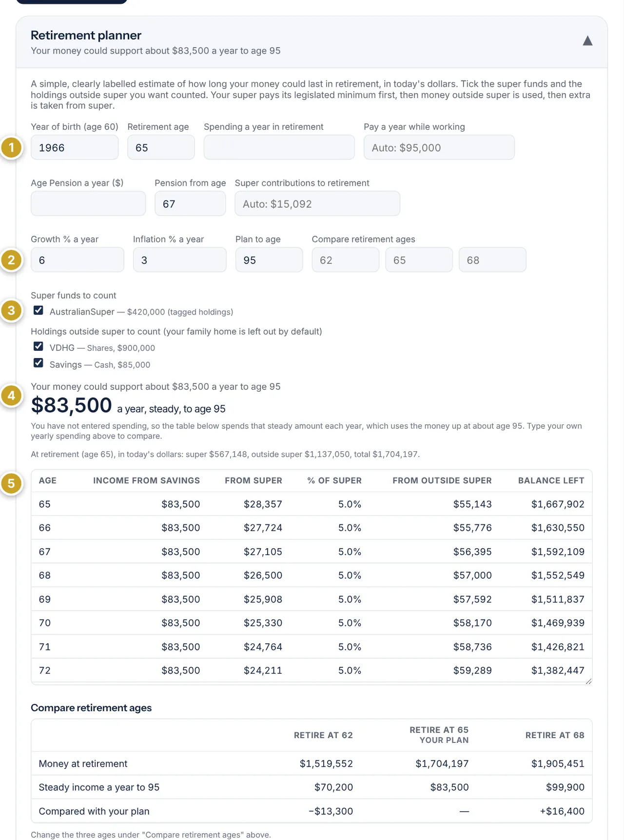Select the Retirement age input box

pyautogui.click(x=161, y=147)
